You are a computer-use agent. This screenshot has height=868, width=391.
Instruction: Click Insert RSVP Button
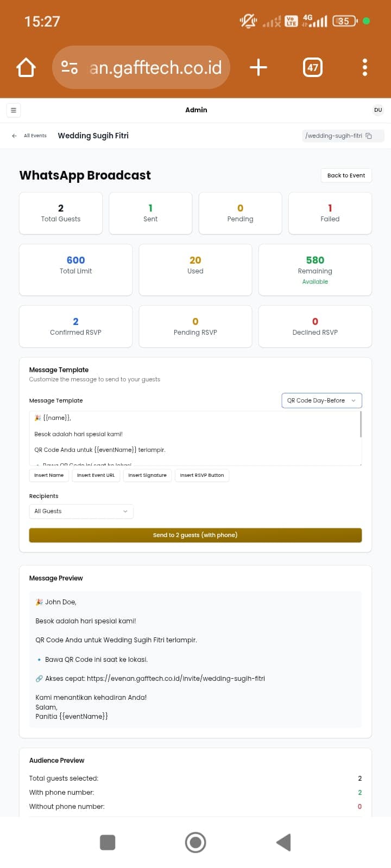click(x=202, y=475)
